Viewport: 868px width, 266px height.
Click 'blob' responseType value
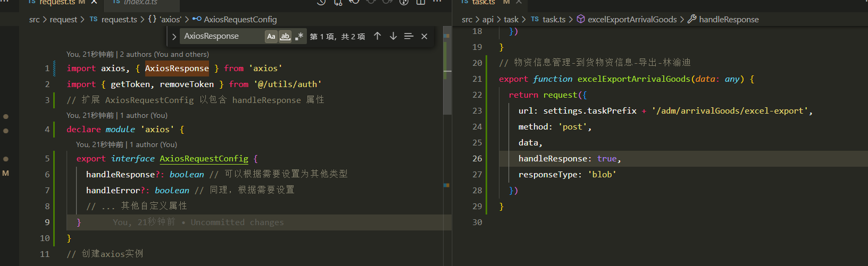pyautogui.click(x=602, y=175)
